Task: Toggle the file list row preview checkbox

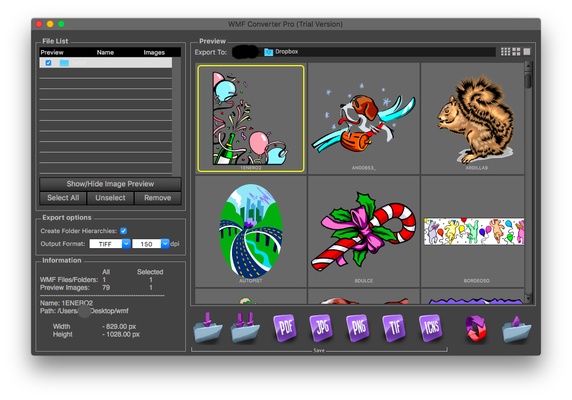Action: coord(48,63)
